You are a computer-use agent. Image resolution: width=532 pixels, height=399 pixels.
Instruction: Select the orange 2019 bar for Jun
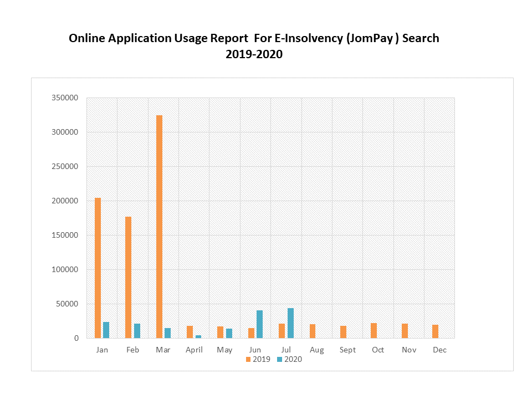point(251,333)
